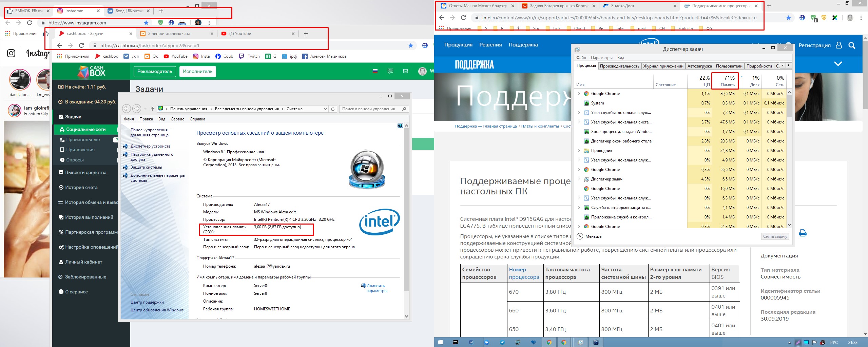
Task: Click the Изменить параметры link
Action: tap(377, 288)
